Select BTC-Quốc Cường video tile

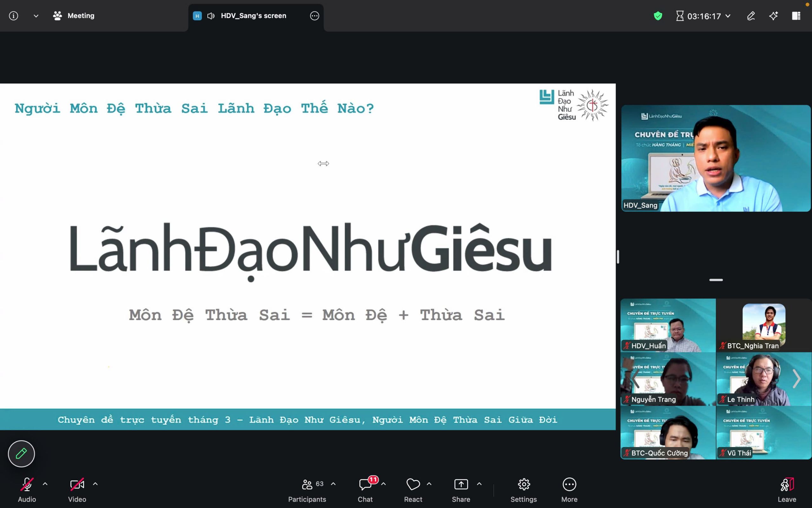point(668,433)
